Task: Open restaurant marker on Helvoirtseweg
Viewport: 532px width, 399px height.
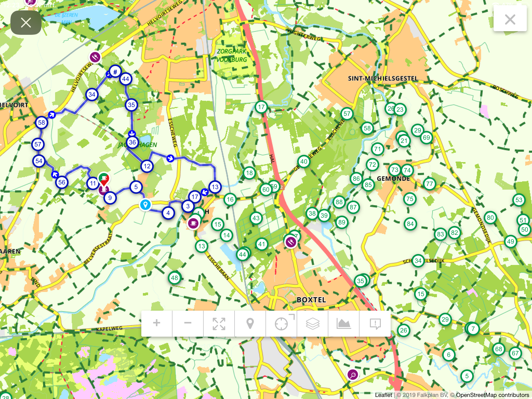Action: 95,57
